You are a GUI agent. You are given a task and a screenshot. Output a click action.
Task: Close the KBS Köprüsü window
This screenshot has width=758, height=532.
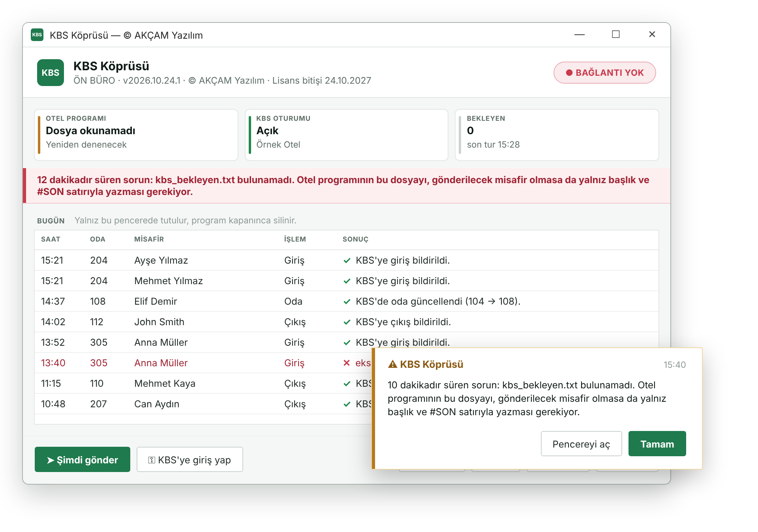tap(652, 35)
